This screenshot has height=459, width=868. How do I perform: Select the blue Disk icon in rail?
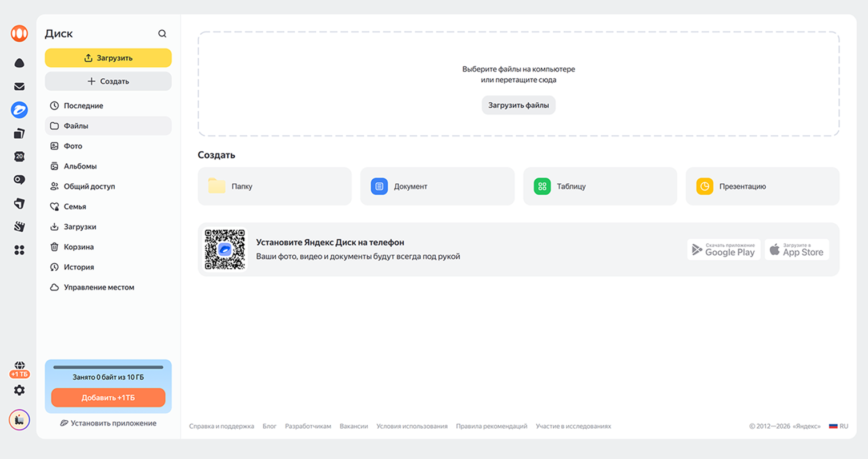19,110
